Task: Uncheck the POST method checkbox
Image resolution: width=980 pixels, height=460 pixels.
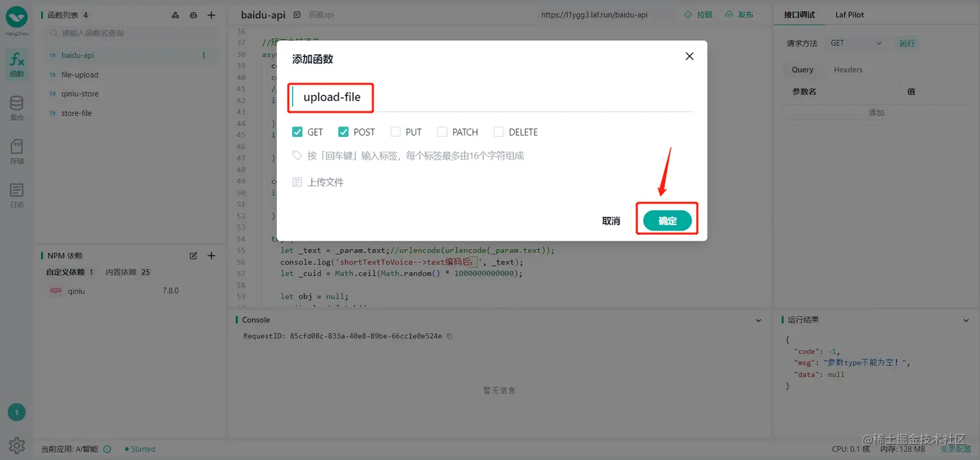Action: (344, 132)
